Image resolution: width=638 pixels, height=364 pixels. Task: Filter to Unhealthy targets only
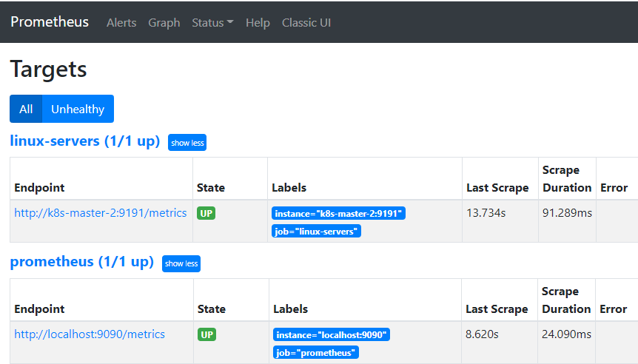pyautogui.click(x=78, y=109)
